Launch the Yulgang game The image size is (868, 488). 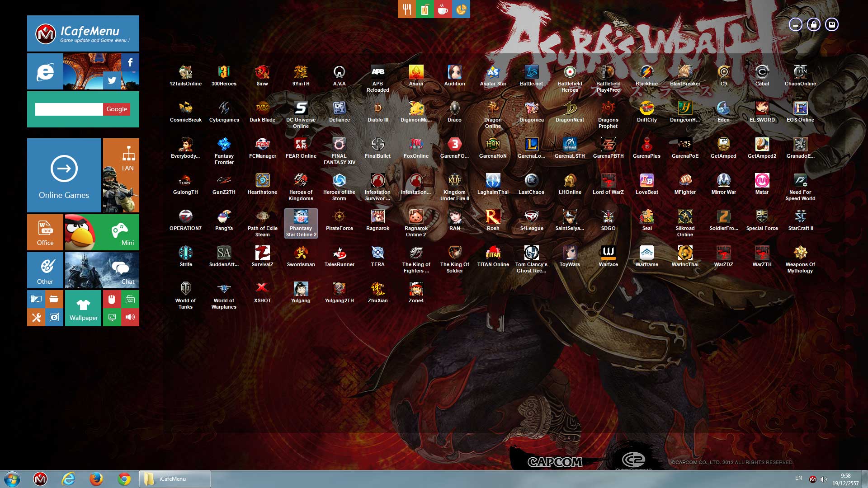[x=301, y=292]
